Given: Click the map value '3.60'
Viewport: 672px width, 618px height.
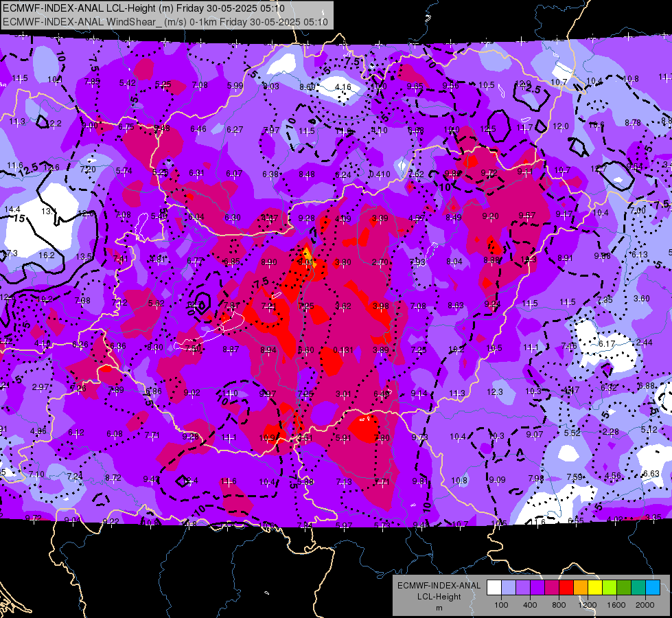Looking at the screenshot, I should (x=642, y=299).
